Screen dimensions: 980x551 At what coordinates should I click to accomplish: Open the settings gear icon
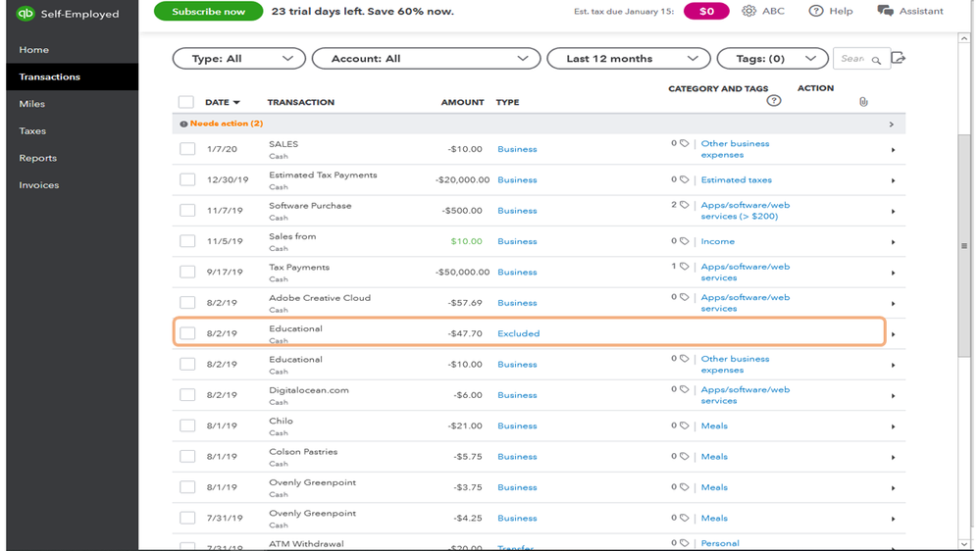(x=748, y=11)
